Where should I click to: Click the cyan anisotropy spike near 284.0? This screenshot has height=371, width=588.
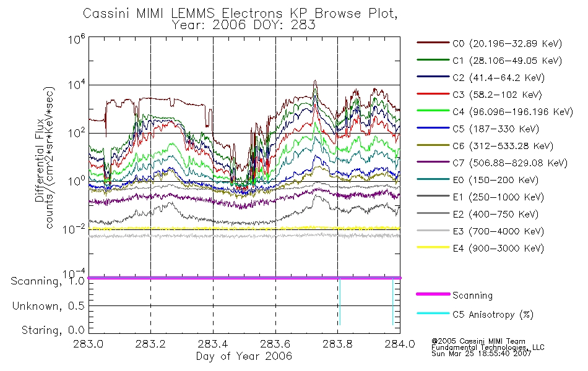[392, 302]
